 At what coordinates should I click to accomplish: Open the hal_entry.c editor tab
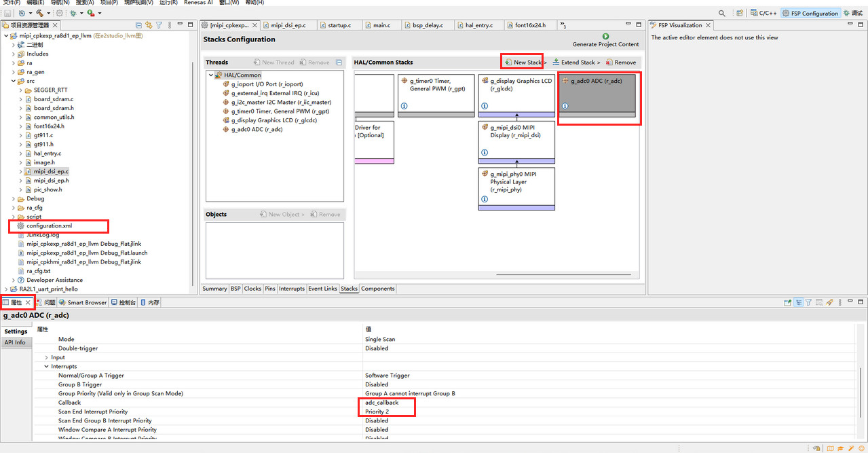point(476,25)
